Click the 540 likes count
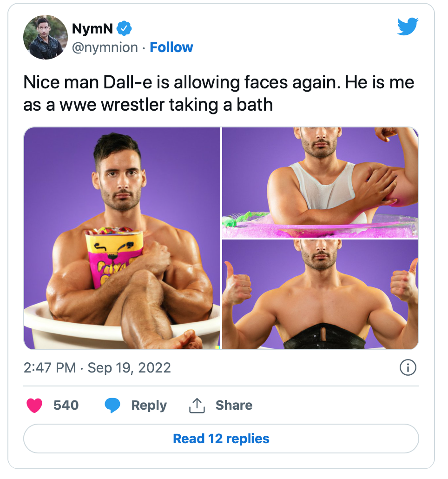 (66, 406)
